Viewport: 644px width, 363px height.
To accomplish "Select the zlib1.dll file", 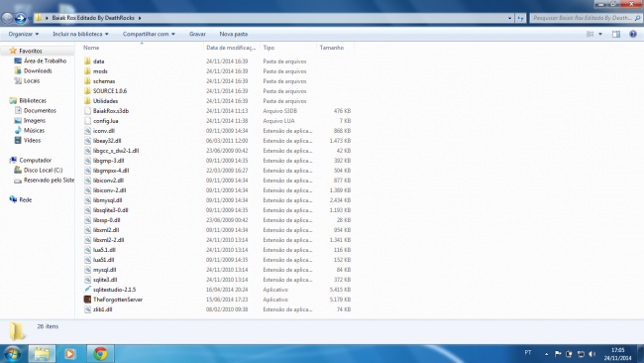I will tap(103, 309).
